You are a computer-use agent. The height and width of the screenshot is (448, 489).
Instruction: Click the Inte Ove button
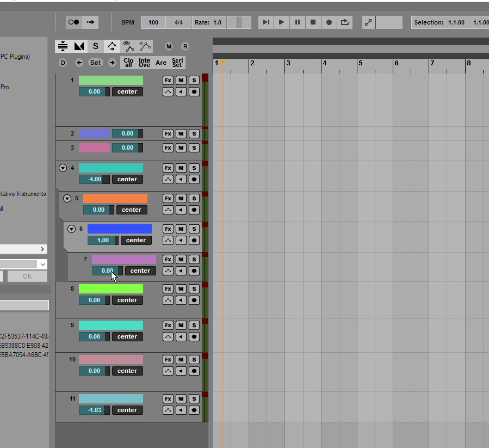pyautogui.click(x=144, y=63)
